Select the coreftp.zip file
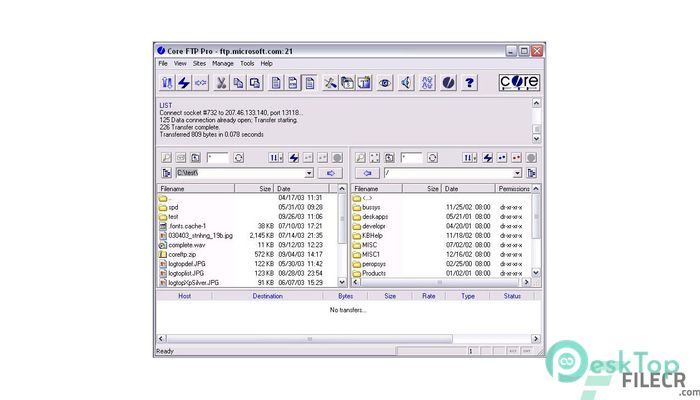This screenshot has height=400, width=700. pyautogui.click(x=182, y=254)
